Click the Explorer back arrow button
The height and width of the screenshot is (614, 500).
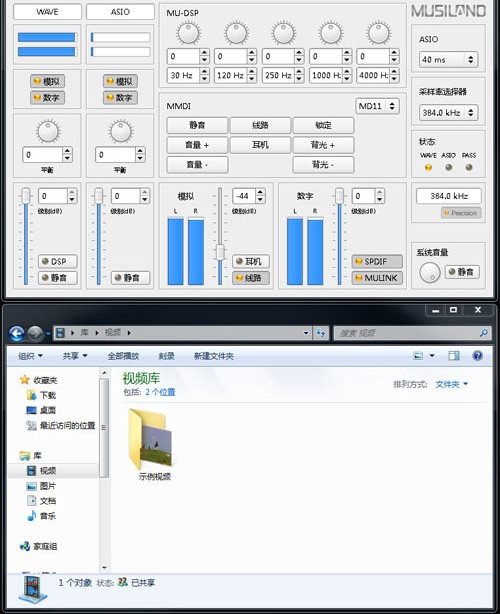tap(17, 333)
